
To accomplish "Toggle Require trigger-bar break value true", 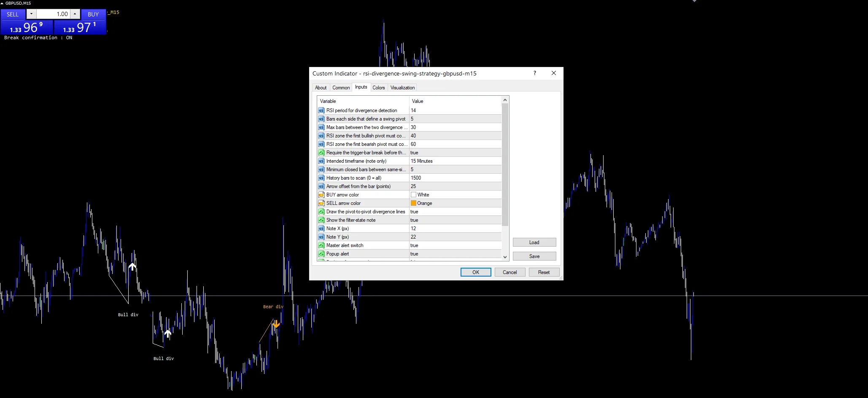I will (455, 153).
